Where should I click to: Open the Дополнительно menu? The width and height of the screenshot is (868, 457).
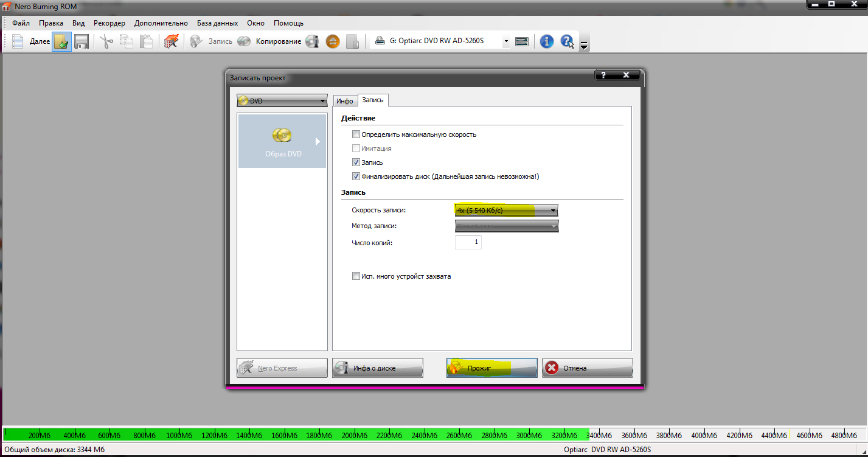[161, 23]
